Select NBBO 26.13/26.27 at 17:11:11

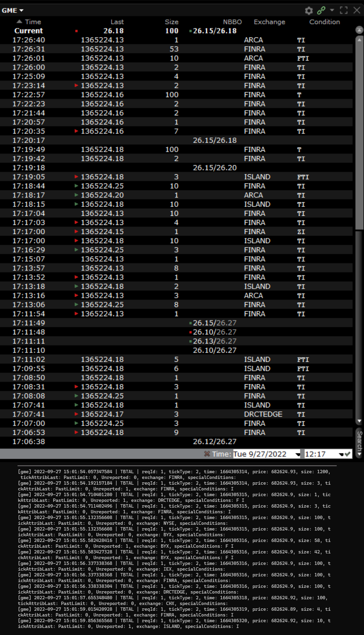coord(215,341)
